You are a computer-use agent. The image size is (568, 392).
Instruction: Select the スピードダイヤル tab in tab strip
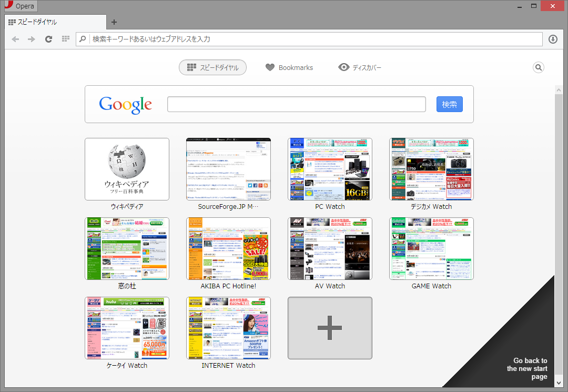click(55, 22)
